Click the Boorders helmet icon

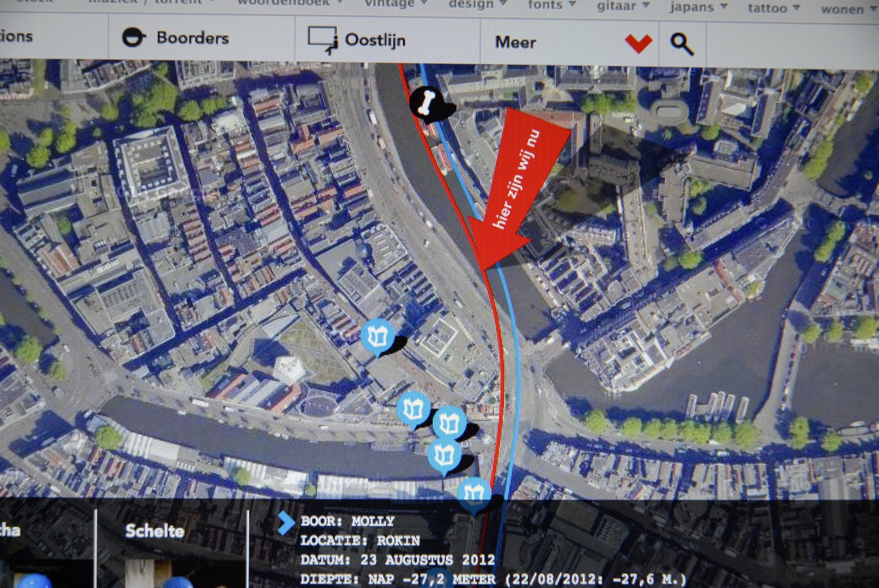[x=133, y=37]
